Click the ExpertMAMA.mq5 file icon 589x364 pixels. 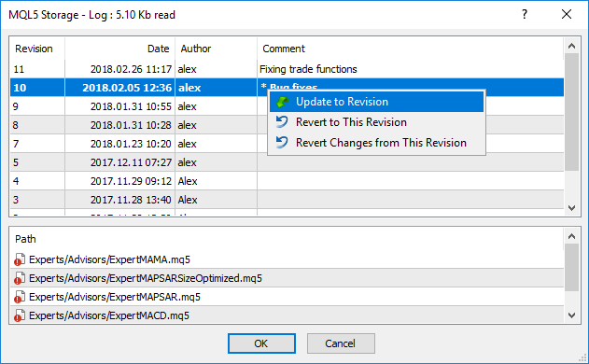20,259
